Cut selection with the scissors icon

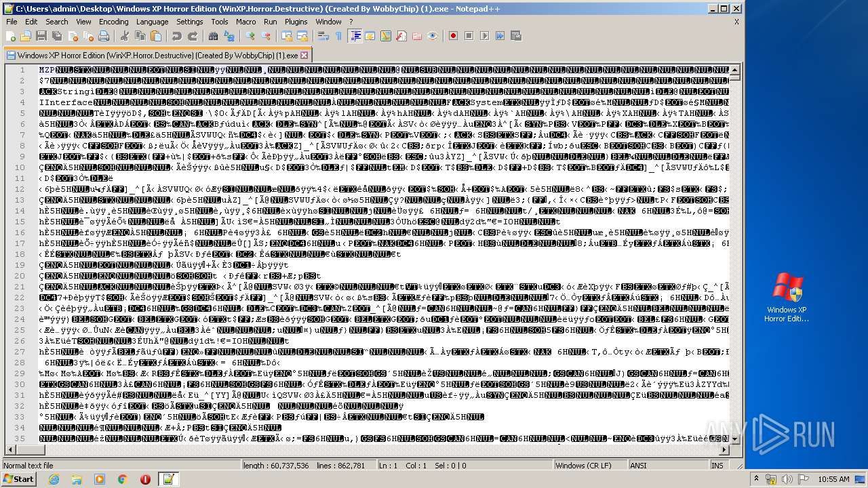point(124,36)
